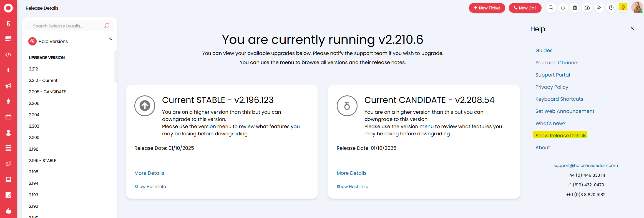The width and height of the screenshot is (644, 218).
Task: Close the Help panel
Action: 632,28
